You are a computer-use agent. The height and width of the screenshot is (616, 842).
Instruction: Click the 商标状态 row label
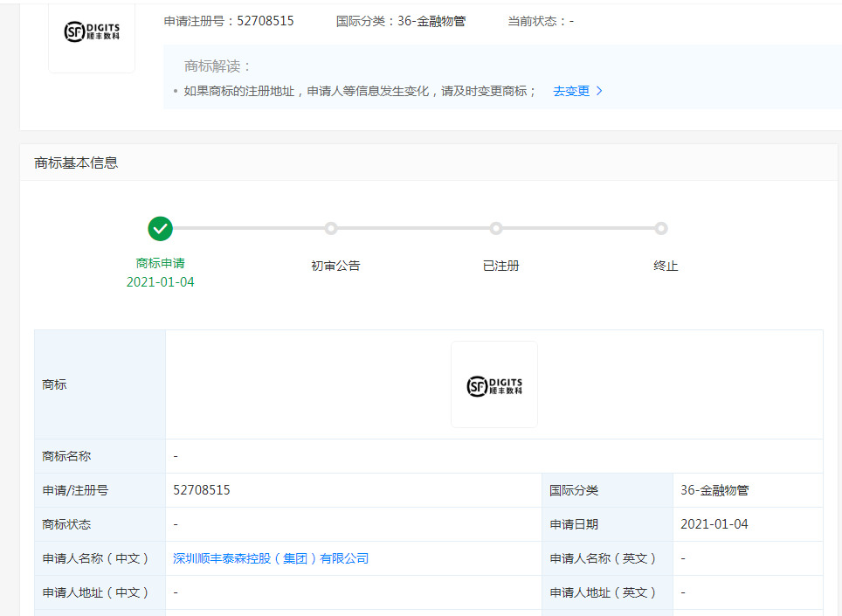(66, 524)
